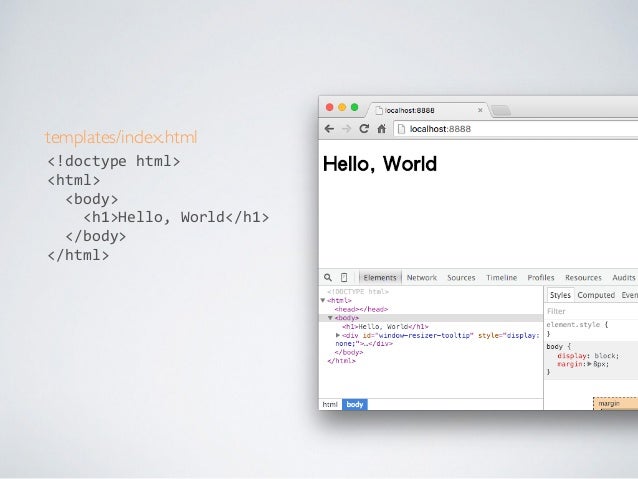Click the Hello, World page heading
This screenshot has height=479, width=638.
pos(380,164)
